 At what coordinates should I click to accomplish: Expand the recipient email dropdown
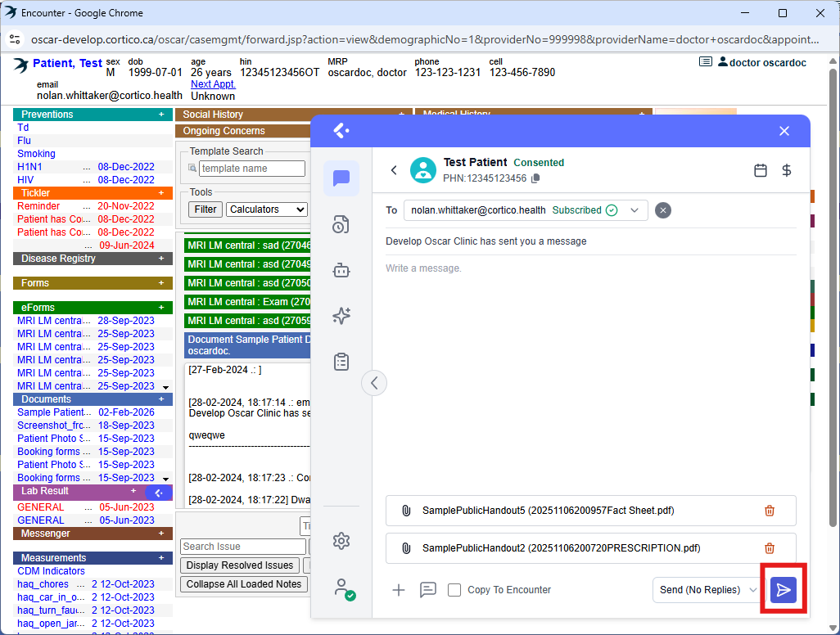(x=635, y=210)
